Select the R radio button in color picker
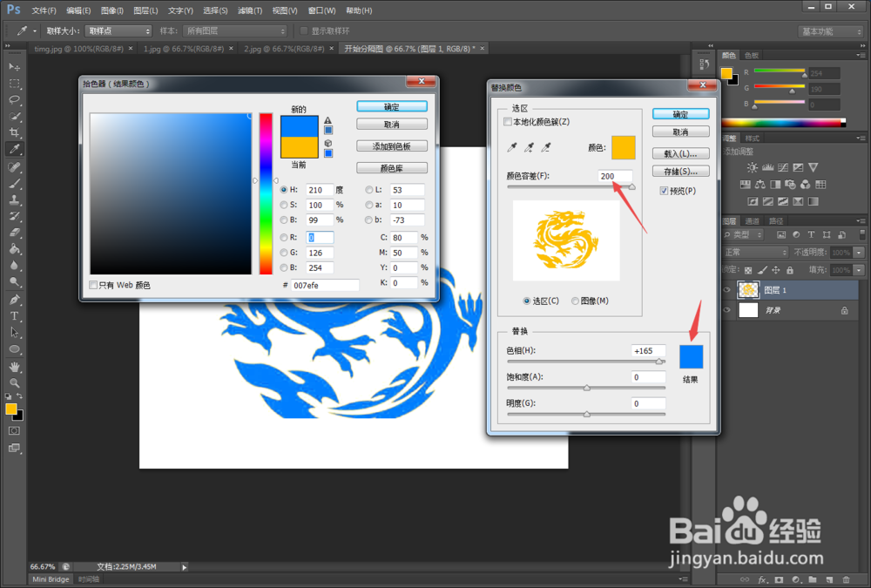 coord(284,237)
